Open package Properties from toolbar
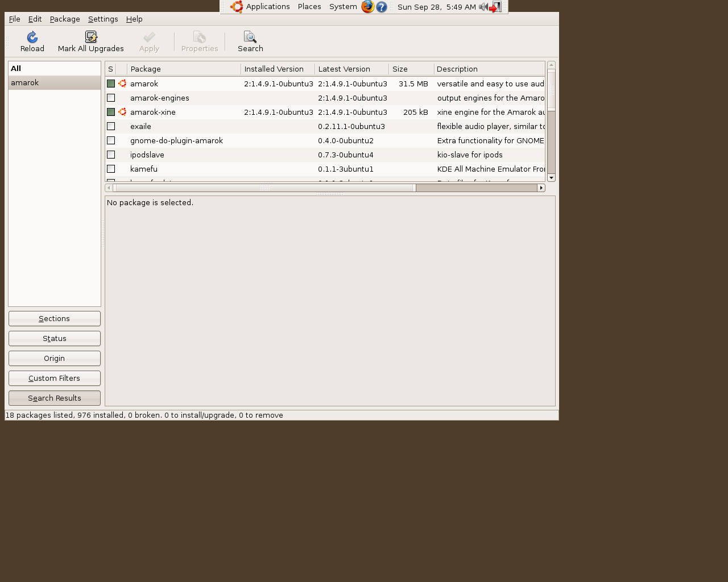This screenshot has width=728, height=582. tap(200, 41)
